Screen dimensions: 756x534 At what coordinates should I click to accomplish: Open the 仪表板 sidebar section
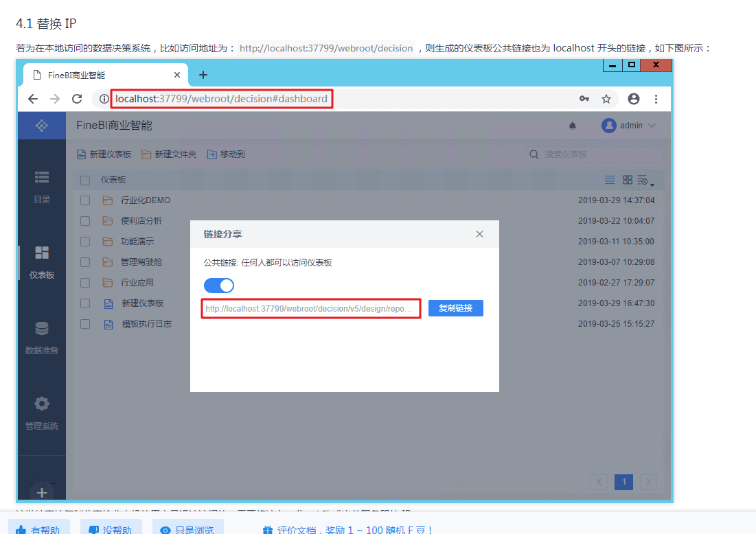(42, 262)
